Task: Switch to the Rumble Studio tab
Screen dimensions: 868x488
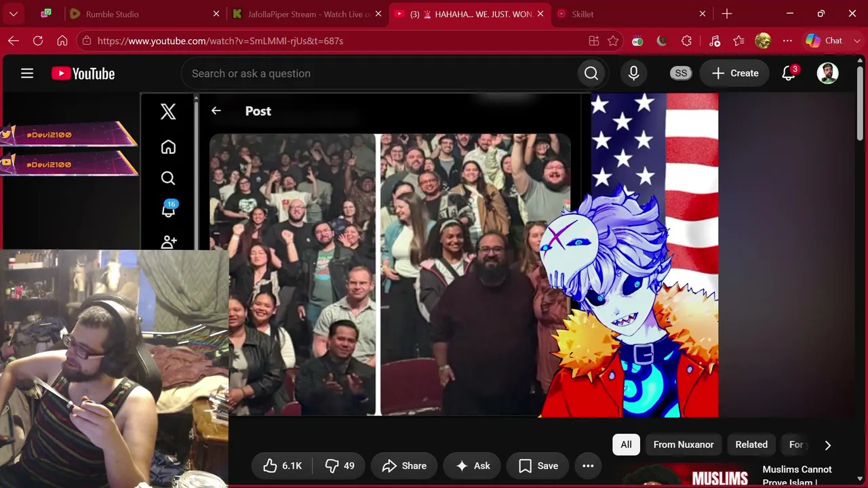Action: click(x=144, y=14)
